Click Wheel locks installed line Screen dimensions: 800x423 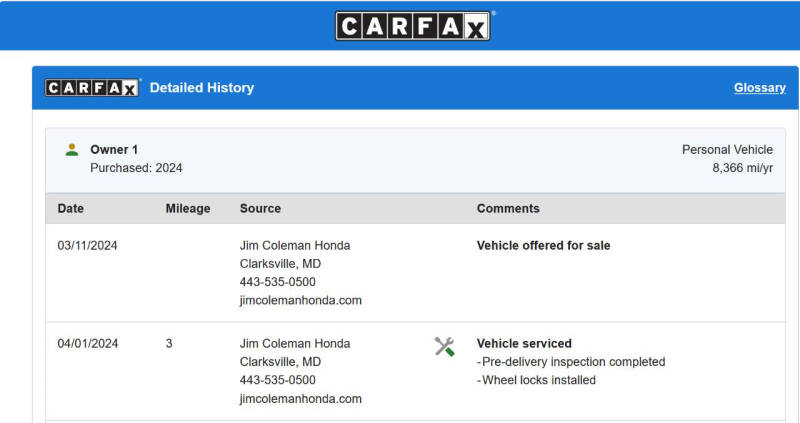pos(536,380)
